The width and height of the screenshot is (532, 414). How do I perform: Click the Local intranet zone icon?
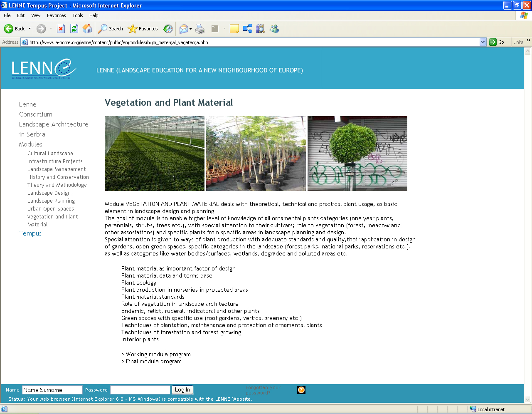[473, 409]
